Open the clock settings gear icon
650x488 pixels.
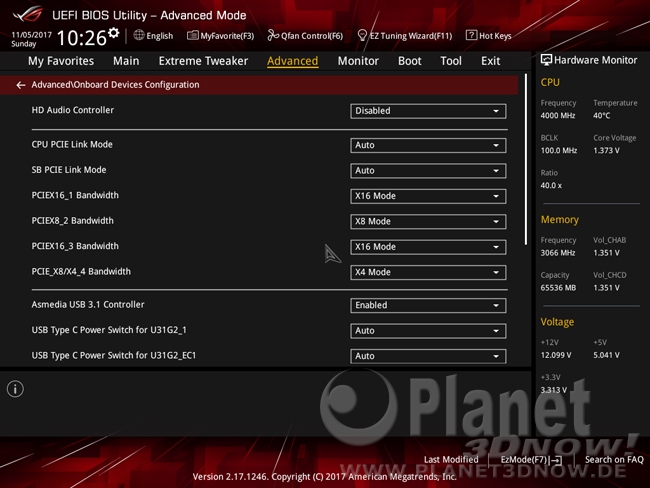point(114,33)
